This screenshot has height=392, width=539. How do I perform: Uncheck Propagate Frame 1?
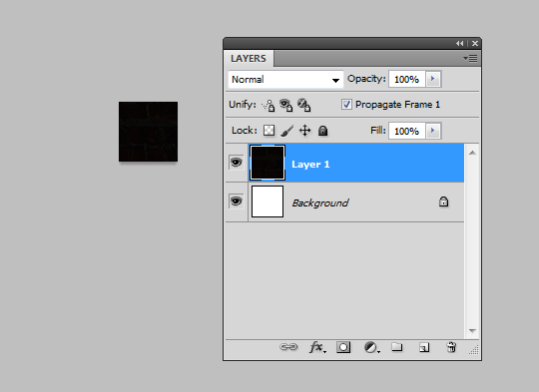pos(346,104)
